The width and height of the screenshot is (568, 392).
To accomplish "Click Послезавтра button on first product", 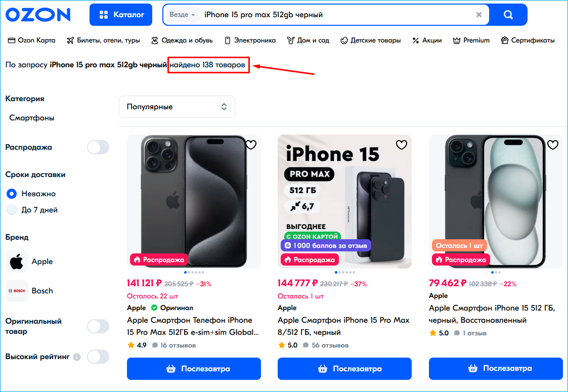I will 194,369.
